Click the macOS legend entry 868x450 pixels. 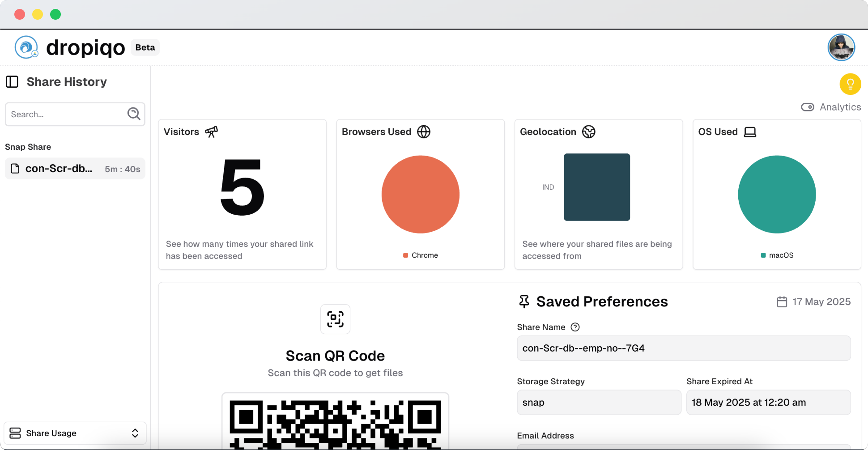777,255
